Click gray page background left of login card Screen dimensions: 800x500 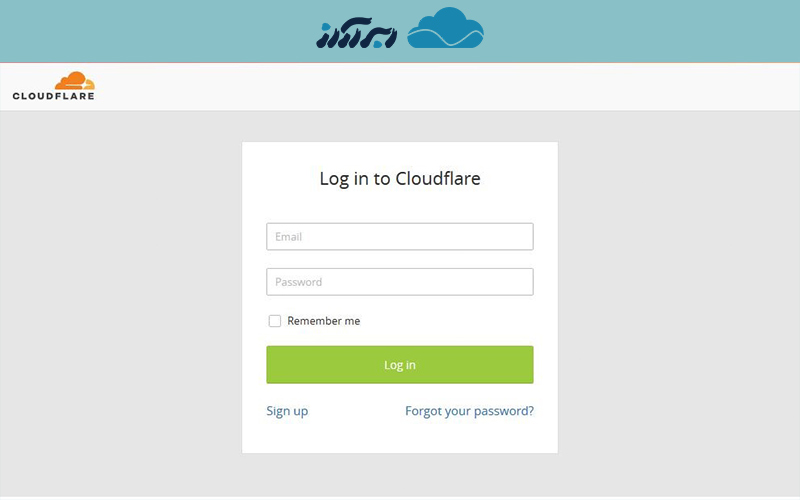coord(120,300)
